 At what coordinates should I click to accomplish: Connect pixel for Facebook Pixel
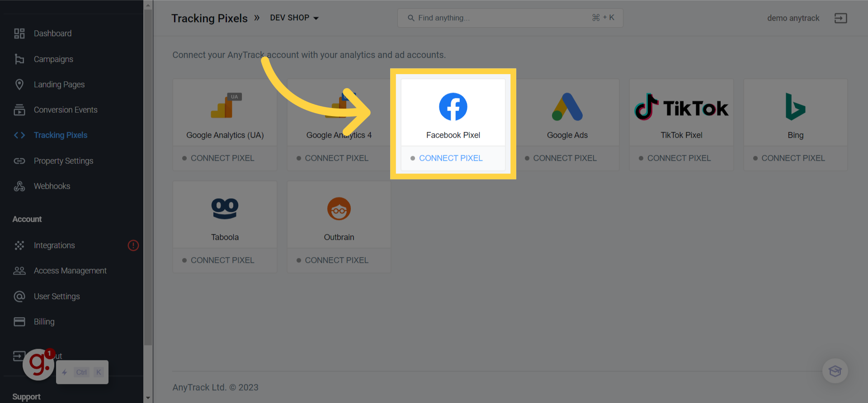coord(451,158)
